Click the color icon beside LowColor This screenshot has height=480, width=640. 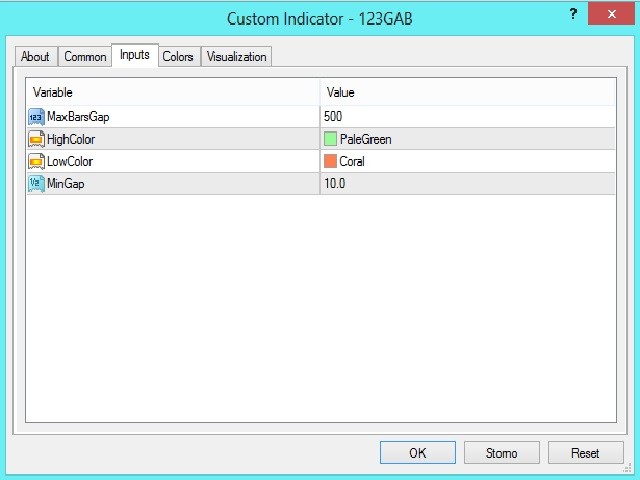pyautogui.click(x=36, y=161)
